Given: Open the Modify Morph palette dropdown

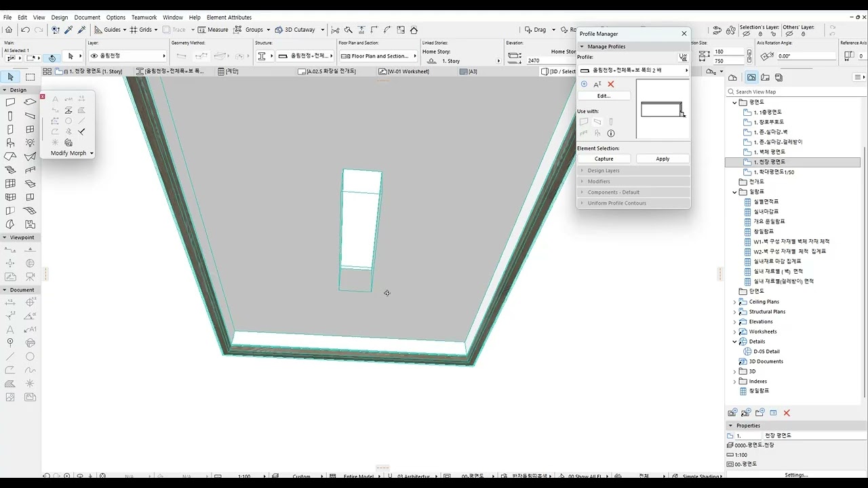Looking at the screenshot, I should coord(91,153).
